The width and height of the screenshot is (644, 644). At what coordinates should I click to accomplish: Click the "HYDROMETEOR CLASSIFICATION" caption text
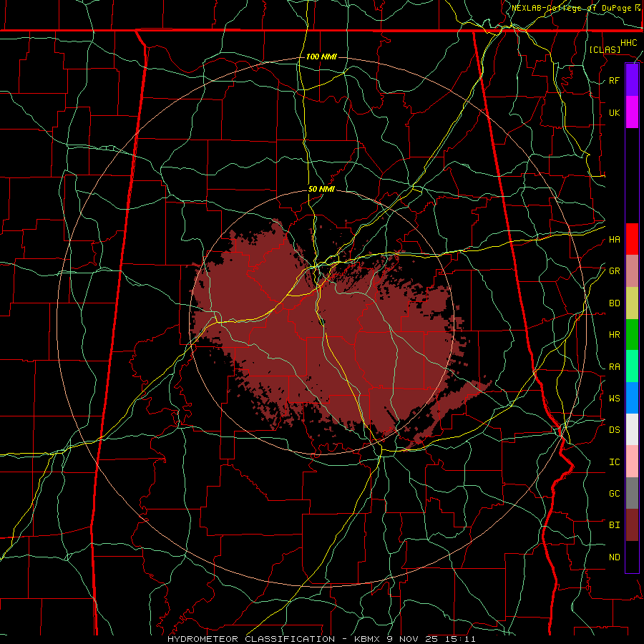[x=251, y=639]
